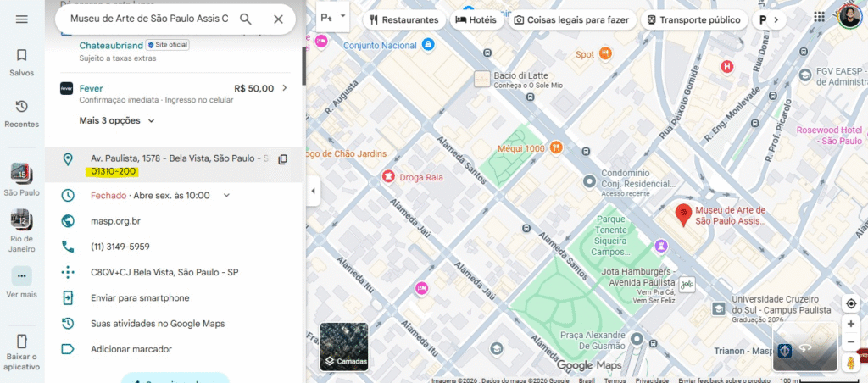This screenshot has width=868, height=383.
Task: Zoom in the map with plus
Action: [x=850, y=324]
